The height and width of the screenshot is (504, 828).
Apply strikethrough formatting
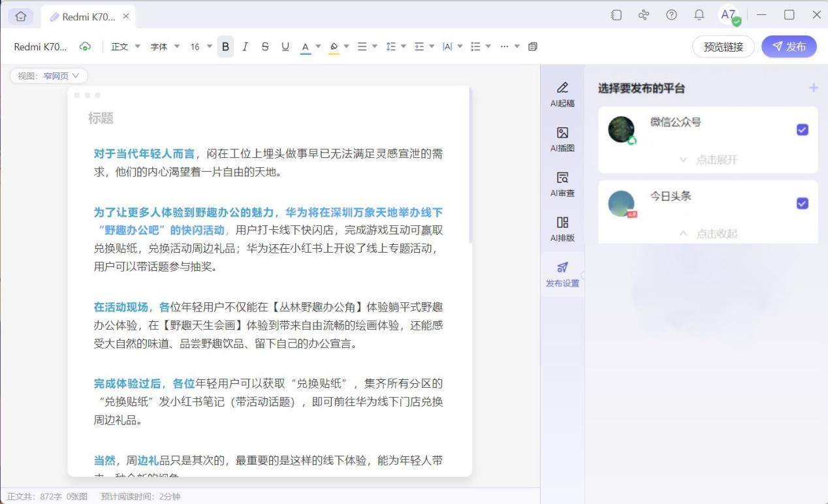pos(264,46)
